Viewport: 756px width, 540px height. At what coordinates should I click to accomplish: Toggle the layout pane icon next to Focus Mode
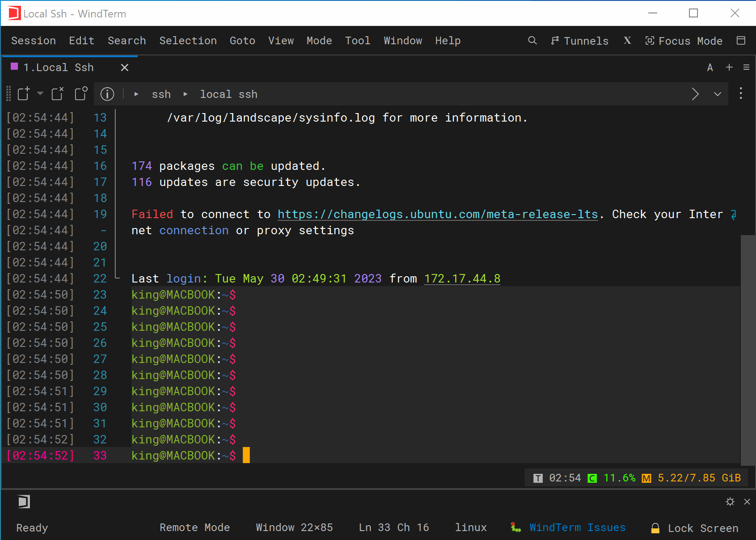(741, 41)
